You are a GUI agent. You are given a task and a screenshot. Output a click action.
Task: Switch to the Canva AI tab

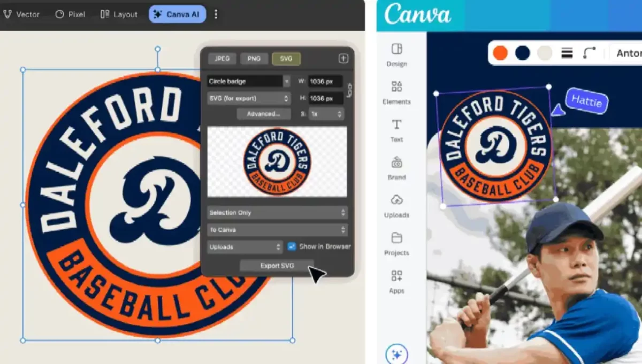point(177,14)
